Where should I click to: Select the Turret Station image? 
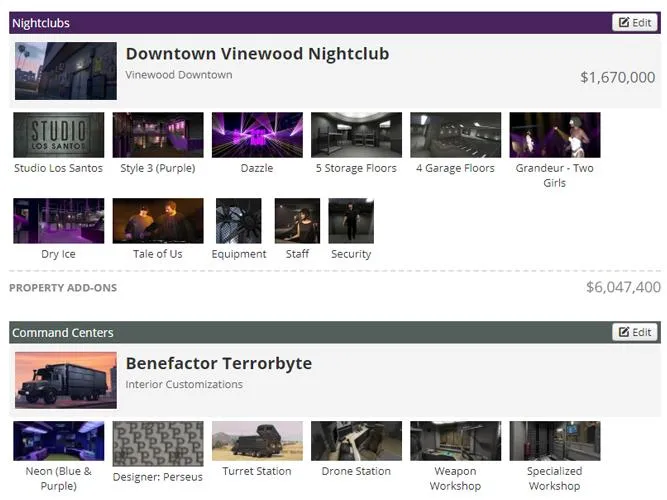(x=257, y=441)
